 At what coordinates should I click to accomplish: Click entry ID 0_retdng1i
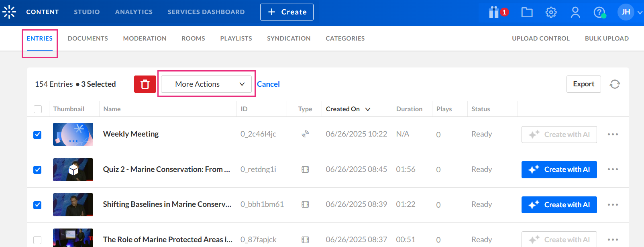pos(259,169)
